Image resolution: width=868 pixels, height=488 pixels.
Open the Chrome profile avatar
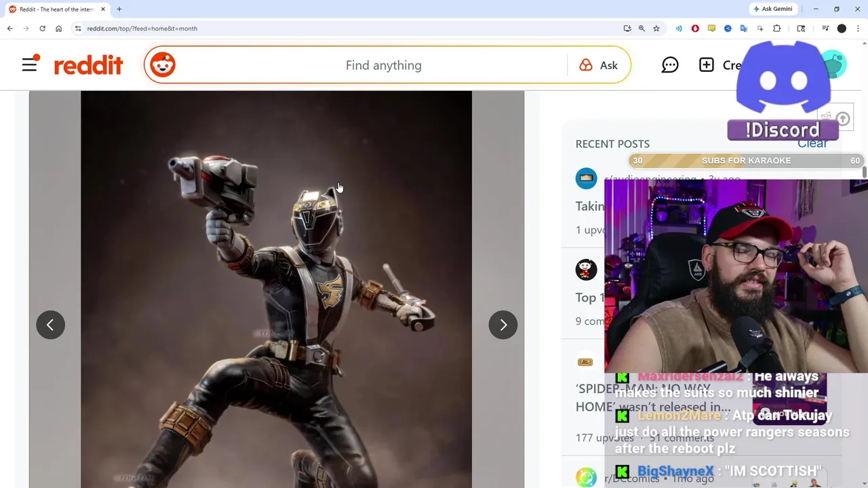point(842,28)
